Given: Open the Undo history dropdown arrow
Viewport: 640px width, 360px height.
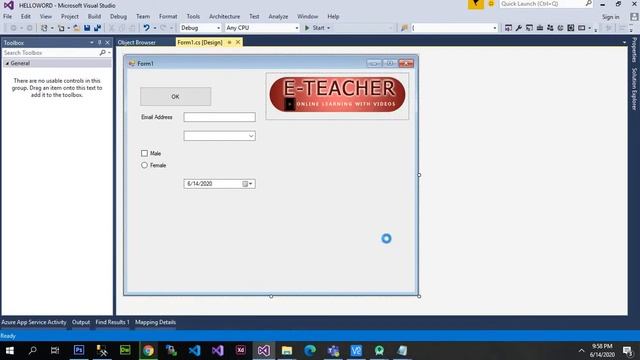Looking at the screenshot, I should (155, 28).
